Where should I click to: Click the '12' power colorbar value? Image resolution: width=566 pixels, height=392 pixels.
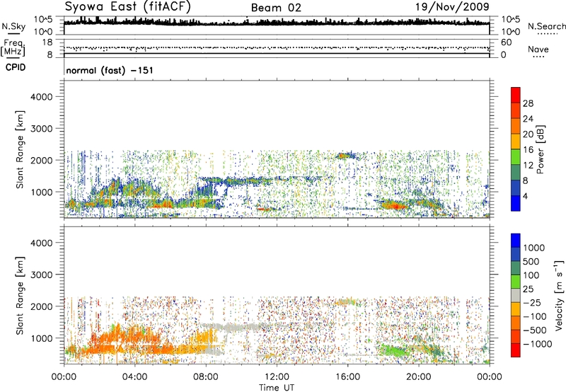pyautogui.click(x=528, y=166)
